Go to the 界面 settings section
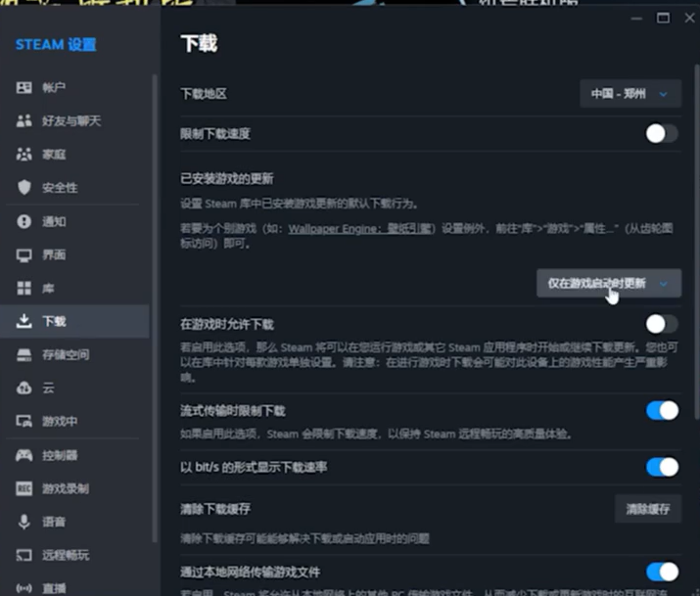 54,254
